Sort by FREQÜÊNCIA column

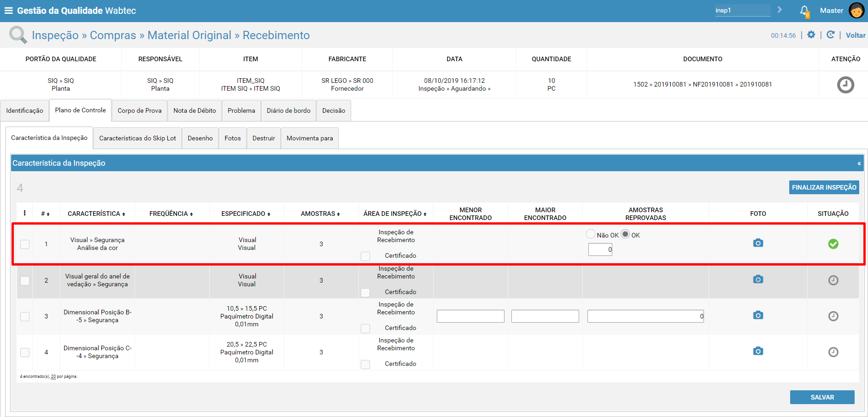[x=171, y=214]
